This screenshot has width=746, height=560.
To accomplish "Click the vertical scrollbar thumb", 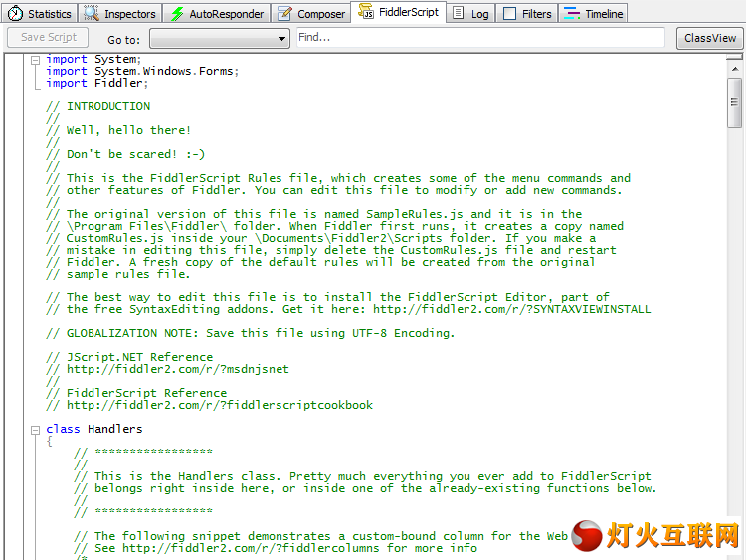I will 735,102.
